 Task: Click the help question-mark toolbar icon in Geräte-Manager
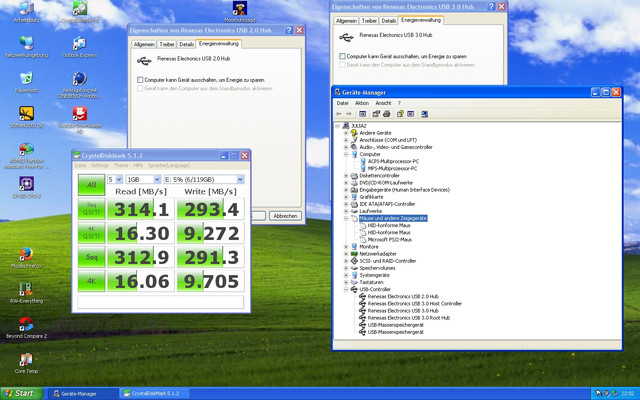400,114
